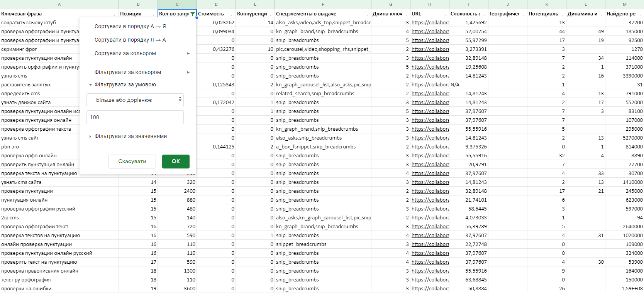This screenshot has width=644, height=293.
Task: Click filter icon for Конкуренция column
Action: (x=271, y=14)
